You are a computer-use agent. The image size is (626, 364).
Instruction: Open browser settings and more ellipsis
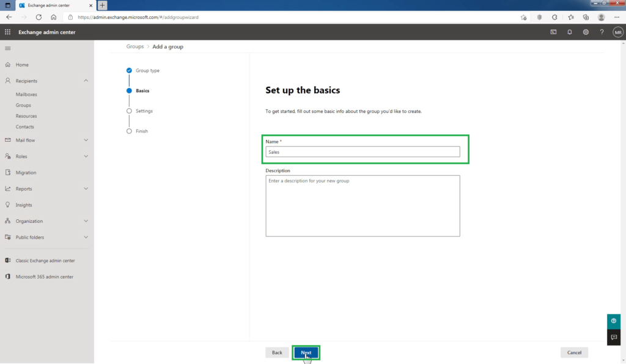pyautogui.click(x=617, y=17)
